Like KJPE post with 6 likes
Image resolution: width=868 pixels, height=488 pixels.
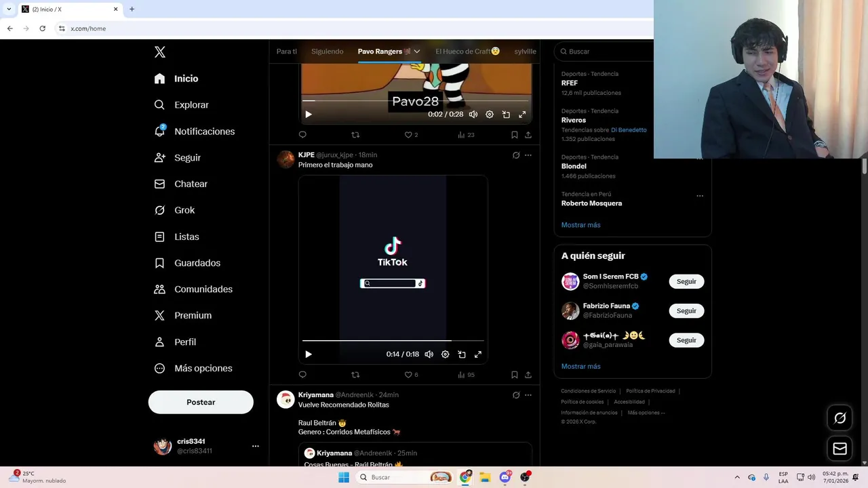411,375
